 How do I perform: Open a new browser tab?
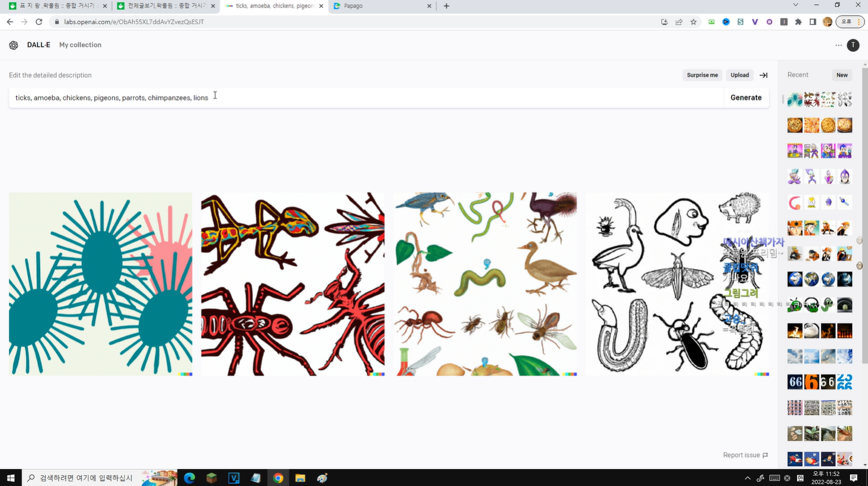[446, 6]
